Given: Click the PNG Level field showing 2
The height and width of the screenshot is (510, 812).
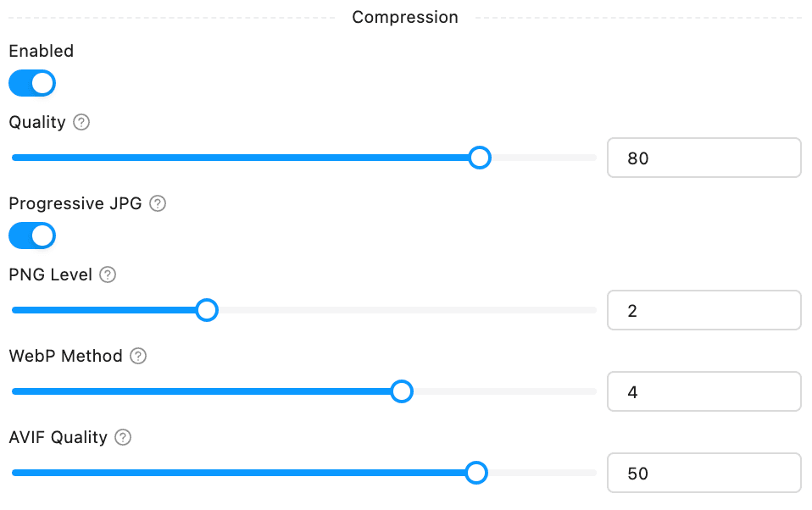Looking at the screenshot, I should click(704, 310).
